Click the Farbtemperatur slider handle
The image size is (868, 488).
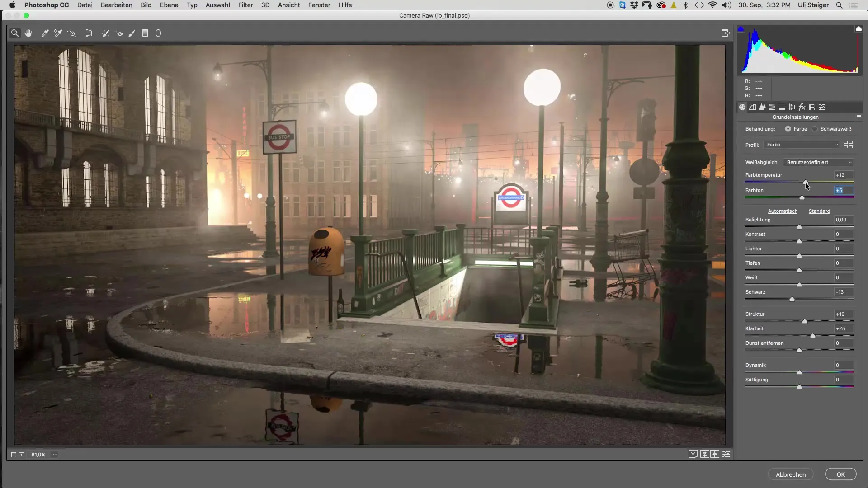pyautogui.click(x=806, y=182)
